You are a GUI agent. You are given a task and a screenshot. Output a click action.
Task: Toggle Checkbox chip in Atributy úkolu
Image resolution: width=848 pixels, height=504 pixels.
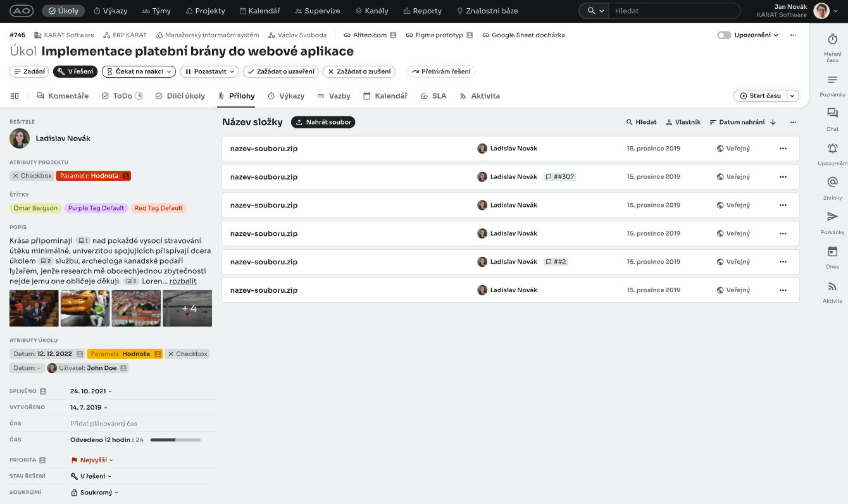[x=187, y=354]
